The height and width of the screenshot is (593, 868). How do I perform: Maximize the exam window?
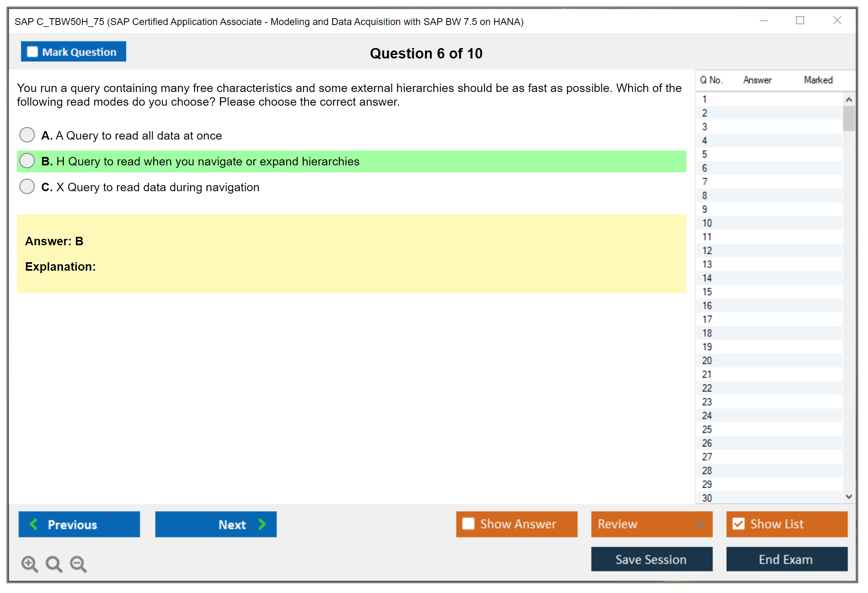point(800,21)
